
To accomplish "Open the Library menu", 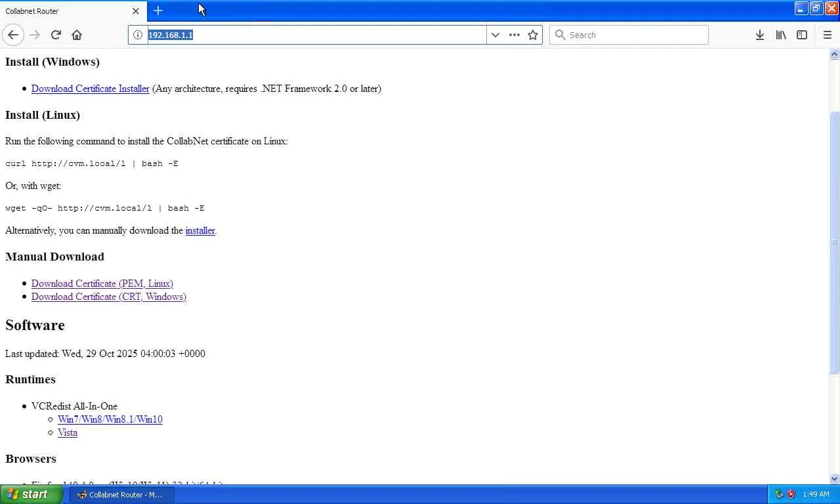I will tap(781, 35).
